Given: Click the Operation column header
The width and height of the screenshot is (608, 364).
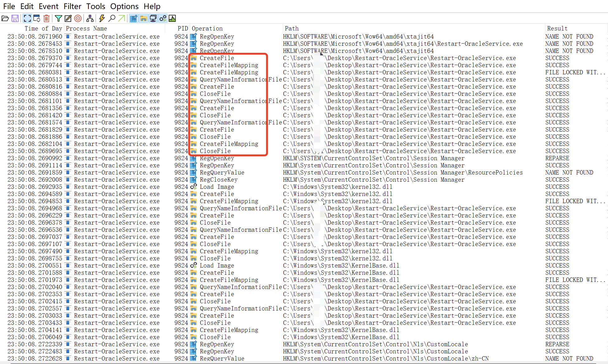Looking at the screenshot, I should click(207, 28).
